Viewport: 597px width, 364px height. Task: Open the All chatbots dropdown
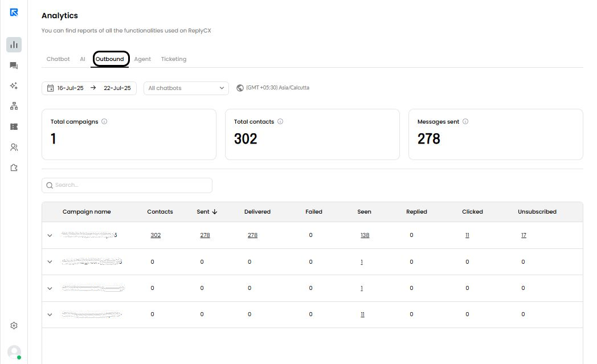pyautogui.click(x=186, y=88)
